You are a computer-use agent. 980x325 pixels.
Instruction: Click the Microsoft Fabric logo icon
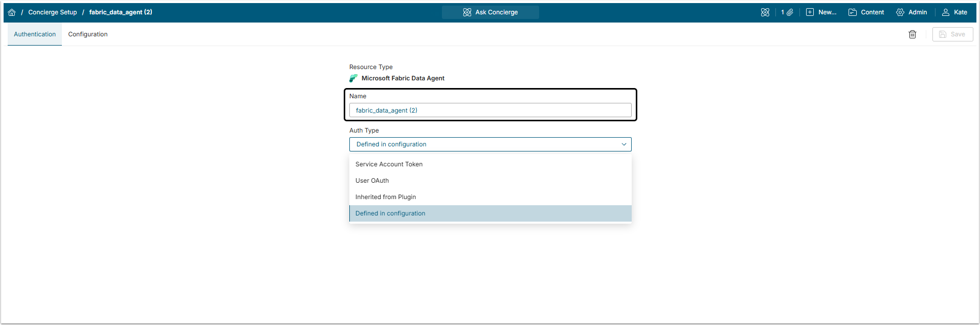click(353, 78)
